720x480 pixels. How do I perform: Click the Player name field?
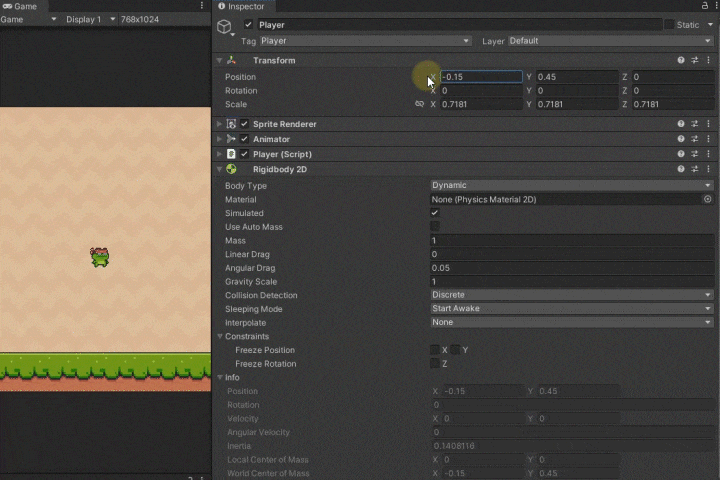point(459,24)
